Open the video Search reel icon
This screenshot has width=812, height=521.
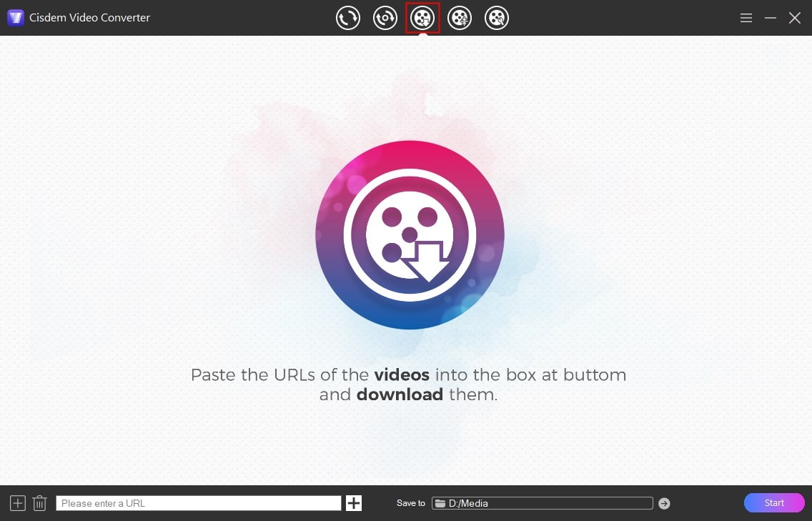[x=497, y=18]
